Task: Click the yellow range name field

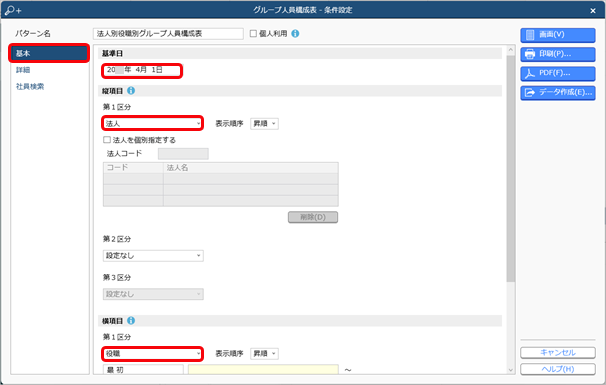Action: [x=263, y=370]
